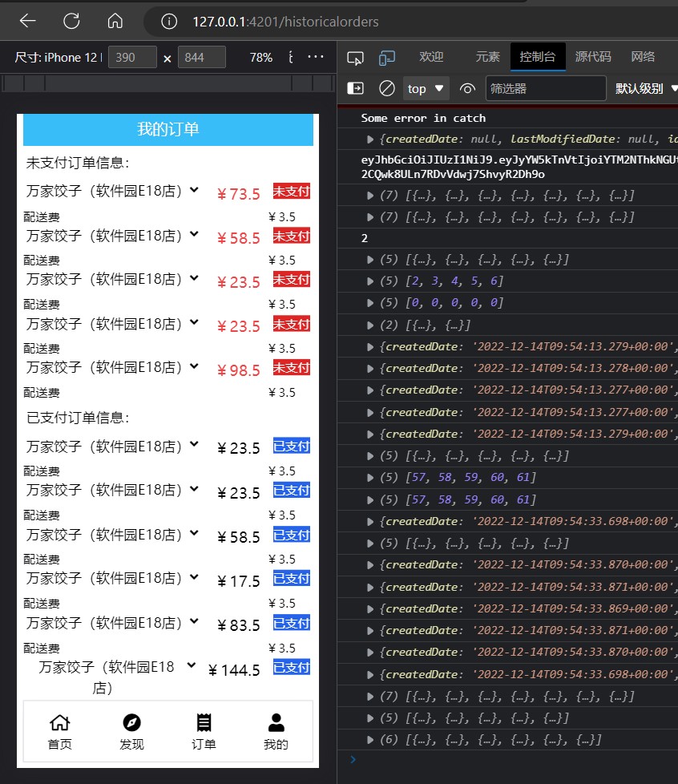This screenshot has height=784, width=678.
Task: Expand paid order priced ¥83.5
Action: 194,621
